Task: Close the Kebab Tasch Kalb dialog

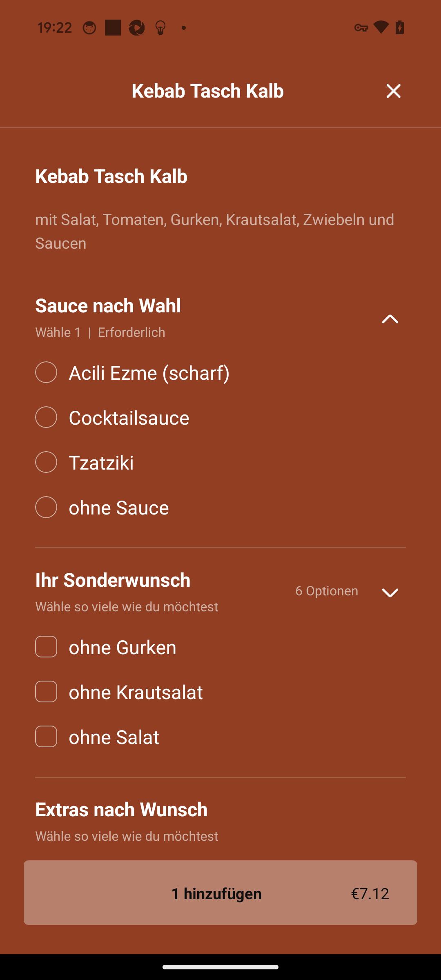Action: point(393,91)
